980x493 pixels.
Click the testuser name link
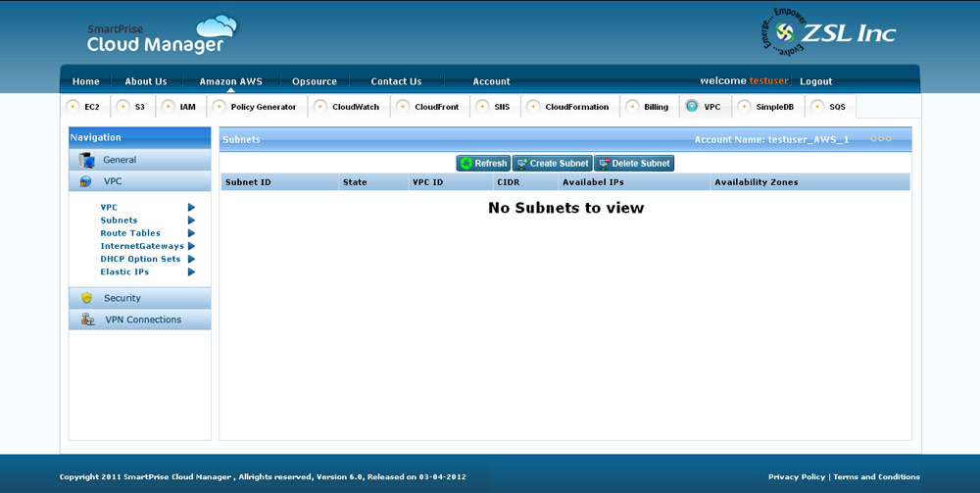[x=769, y=80]
